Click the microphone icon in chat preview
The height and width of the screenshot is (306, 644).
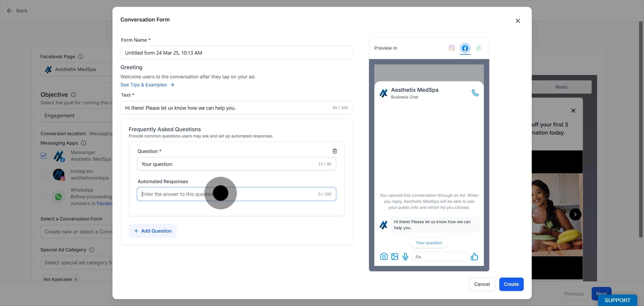coord(405,257)
